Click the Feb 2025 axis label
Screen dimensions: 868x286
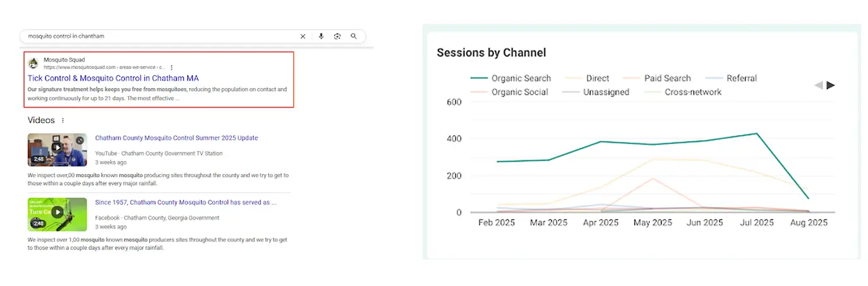pyautogui.click(x=497, y=223)
